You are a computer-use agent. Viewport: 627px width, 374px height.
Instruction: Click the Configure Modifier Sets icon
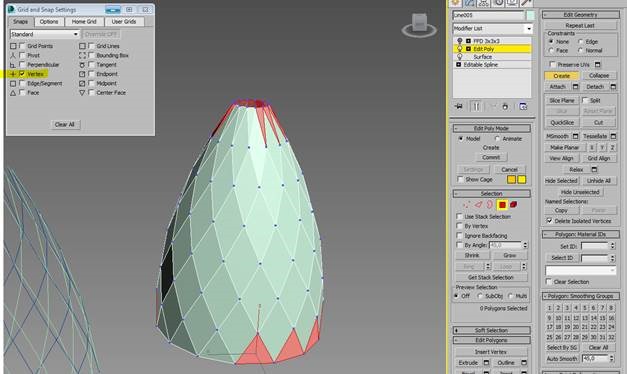(x=523, y=106)
